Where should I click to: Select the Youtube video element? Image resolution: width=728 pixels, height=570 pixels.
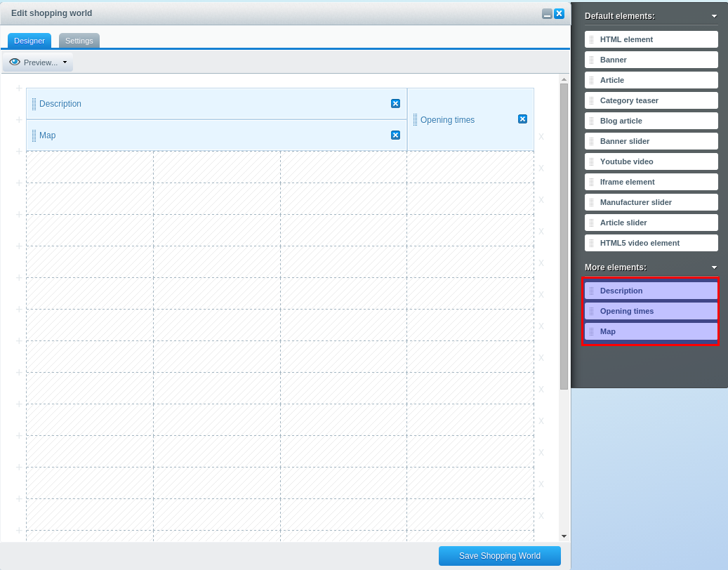point(651,161)
